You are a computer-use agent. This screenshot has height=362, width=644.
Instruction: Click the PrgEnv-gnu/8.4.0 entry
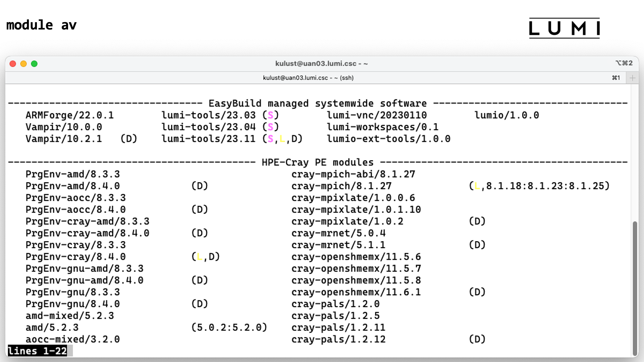(73, 304)
